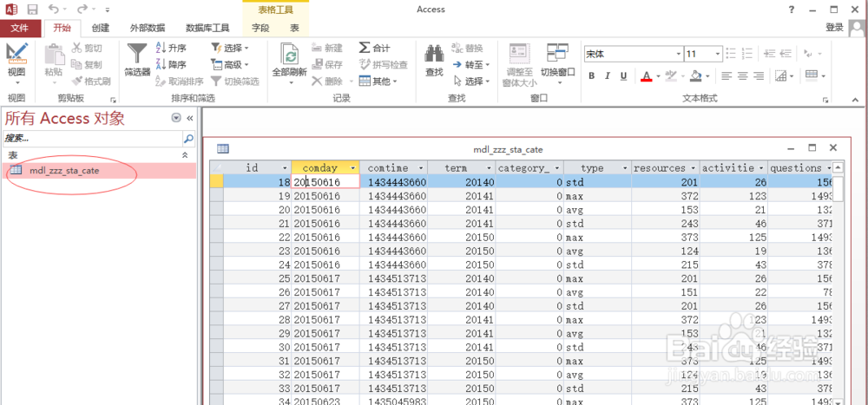This screenshot has width=868, height=405.
Task: Click the comtime column header
Action: [x=393, y=167]
